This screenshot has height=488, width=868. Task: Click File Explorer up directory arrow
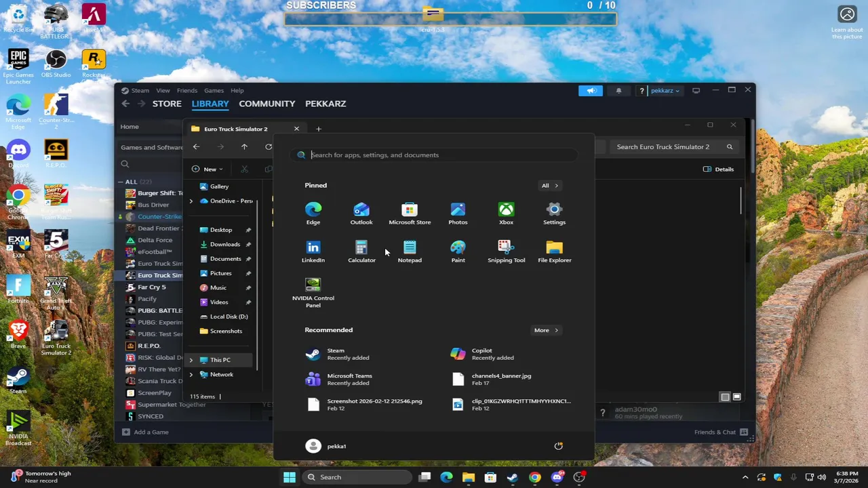(244, 147)
